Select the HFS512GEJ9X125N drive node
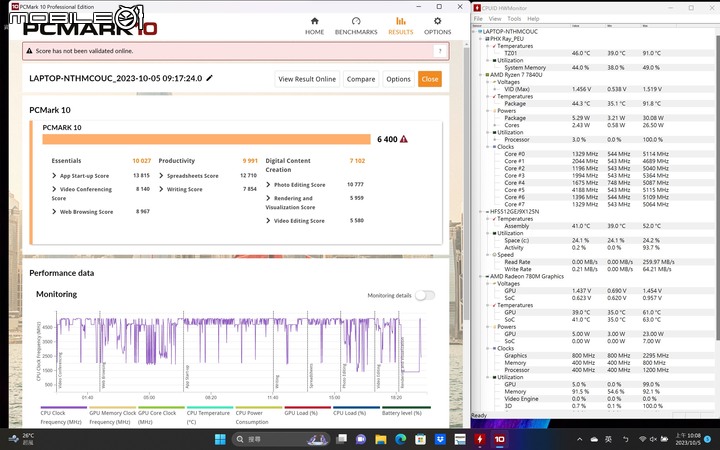Screen dimensions: 720x450 click(x=514, y=212)
